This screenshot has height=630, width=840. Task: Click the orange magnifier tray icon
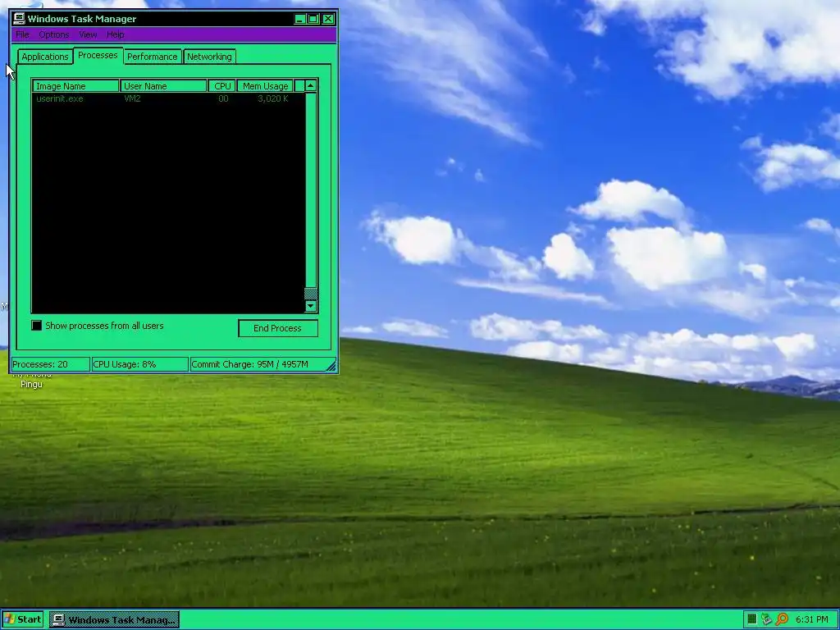782,619
